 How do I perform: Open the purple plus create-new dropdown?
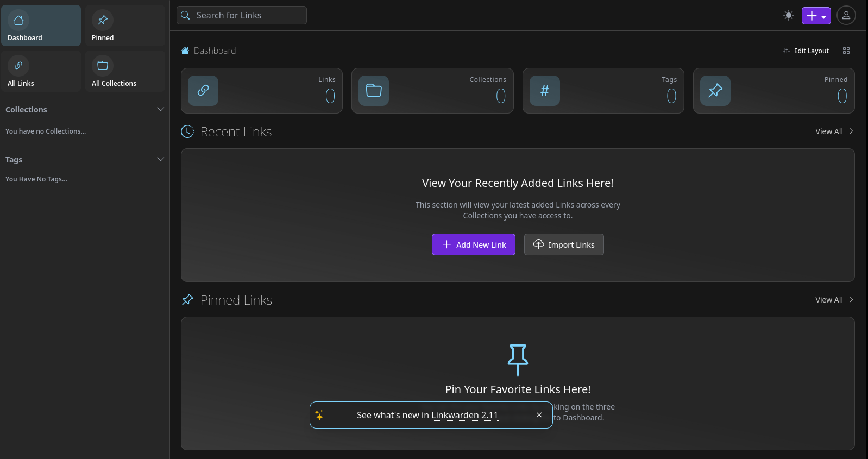coord(816,16)
